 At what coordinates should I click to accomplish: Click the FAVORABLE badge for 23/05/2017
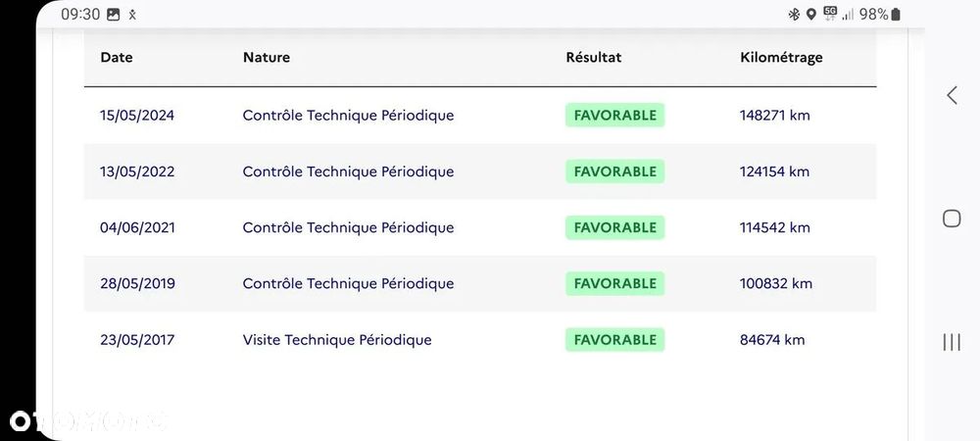[615, 340]
